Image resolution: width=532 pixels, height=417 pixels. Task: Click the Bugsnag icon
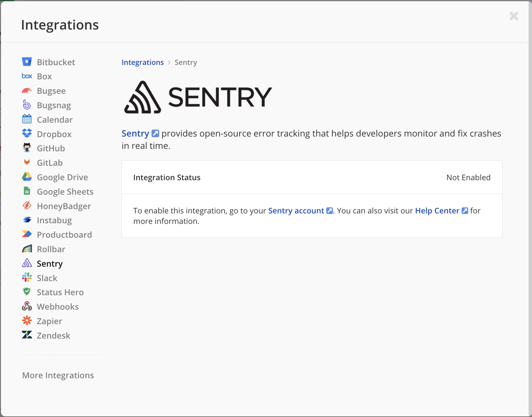tap(27, 105)
